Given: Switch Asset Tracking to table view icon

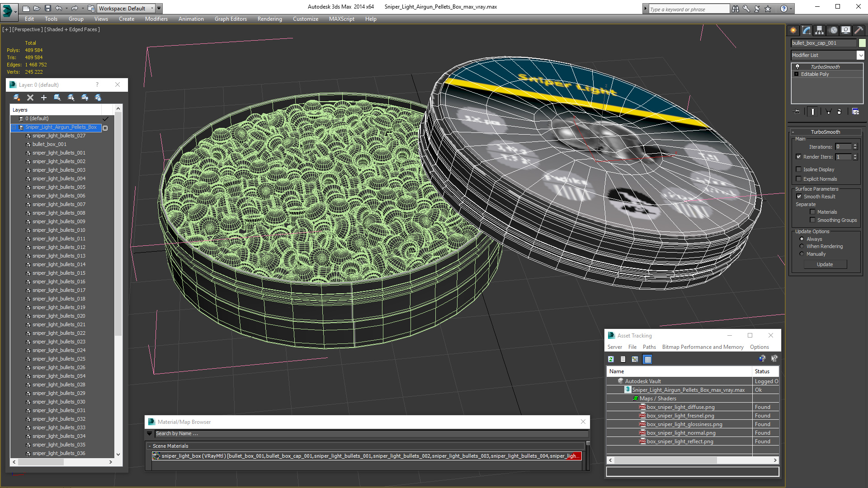Looking at the screenshot, I should (x=648, y=359).
